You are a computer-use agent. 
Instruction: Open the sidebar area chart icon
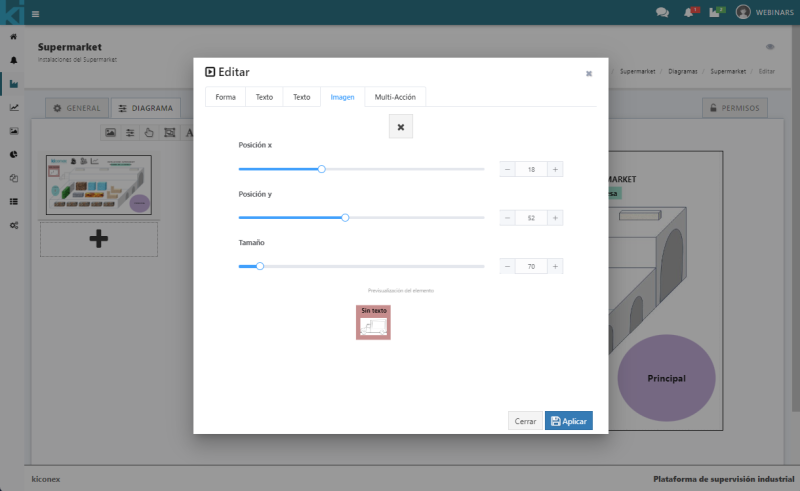click(x=13, y=84)
